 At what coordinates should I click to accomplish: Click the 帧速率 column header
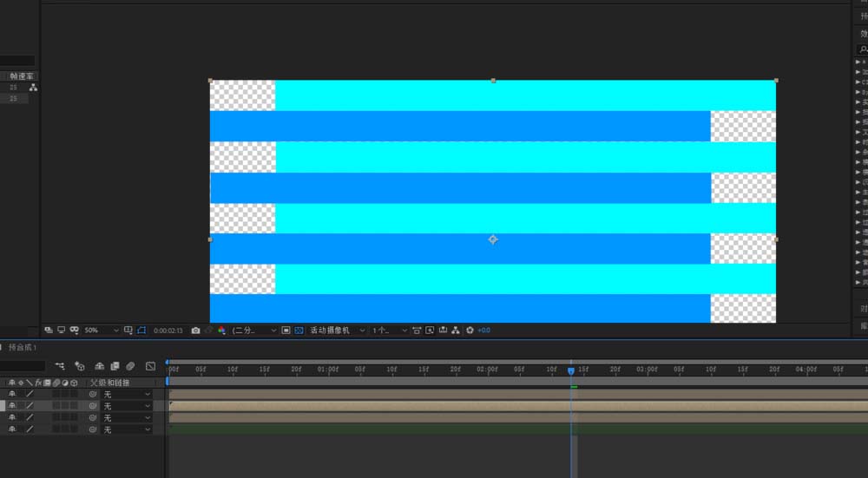pyautogui.click(x=23, y=76)
